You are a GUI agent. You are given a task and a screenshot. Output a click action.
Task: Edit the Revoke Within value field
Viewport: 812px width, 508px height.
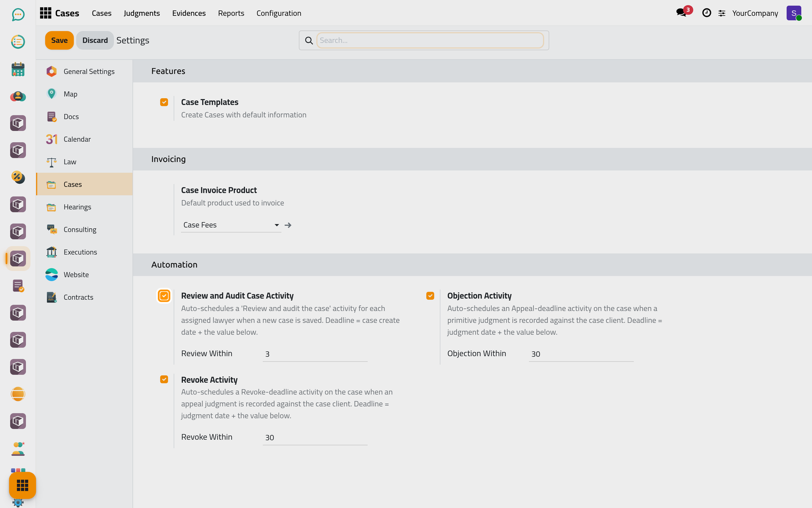pyautogui.click(x=315, y=438)
